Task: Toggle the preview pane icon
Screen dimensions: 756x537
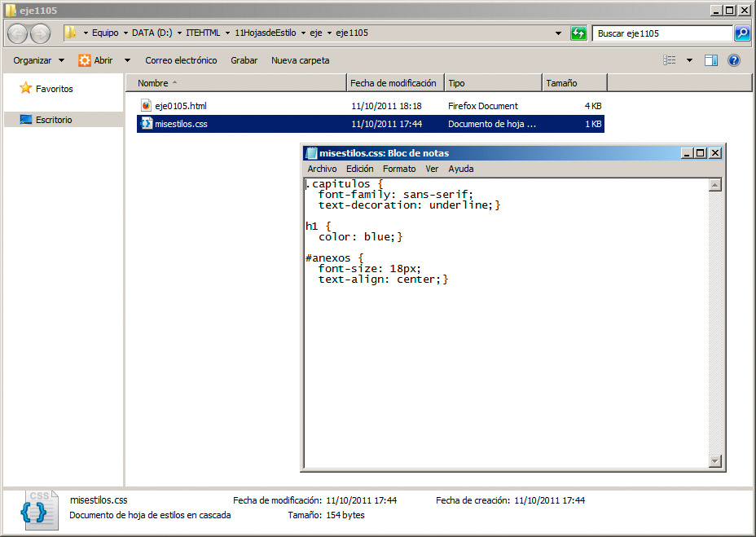Action: tap(711, 60)
